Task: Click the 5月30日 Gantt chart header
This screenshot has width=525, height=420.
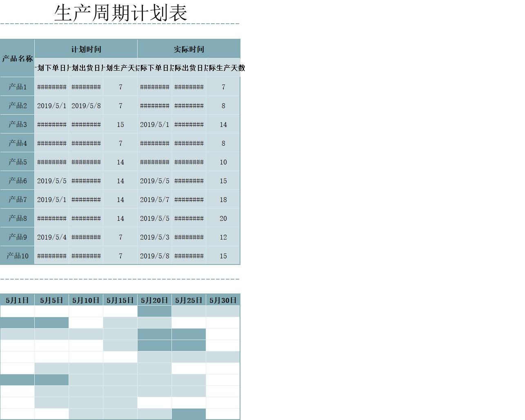Action: 223,300
